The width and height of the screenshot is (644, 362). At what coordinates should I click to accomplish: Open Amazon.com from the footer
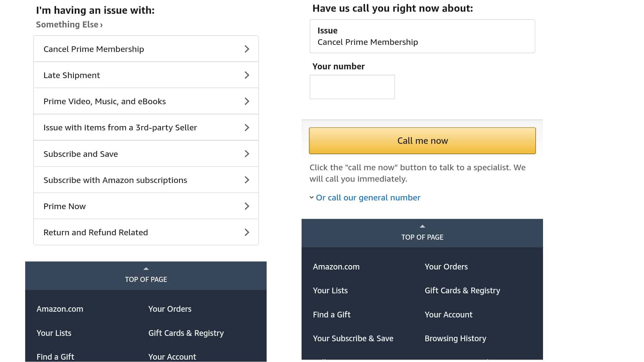coord(60,309)
